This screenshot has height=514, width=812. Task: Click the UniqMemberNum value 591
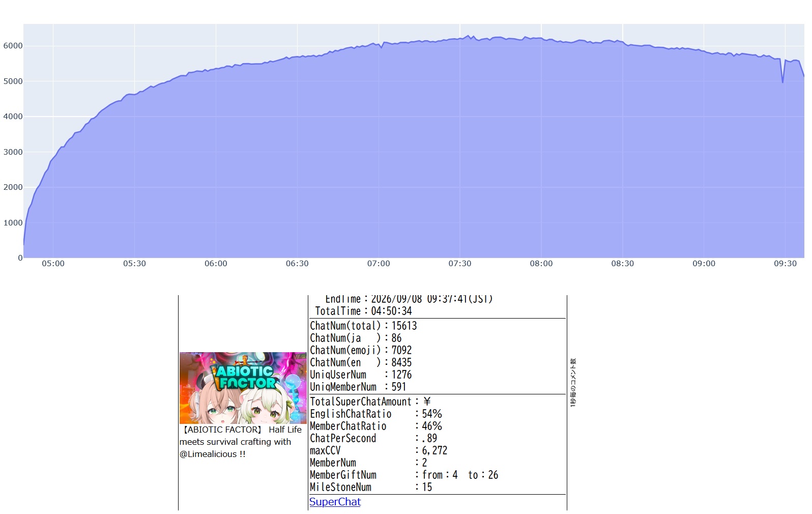(x=398, y=387)
